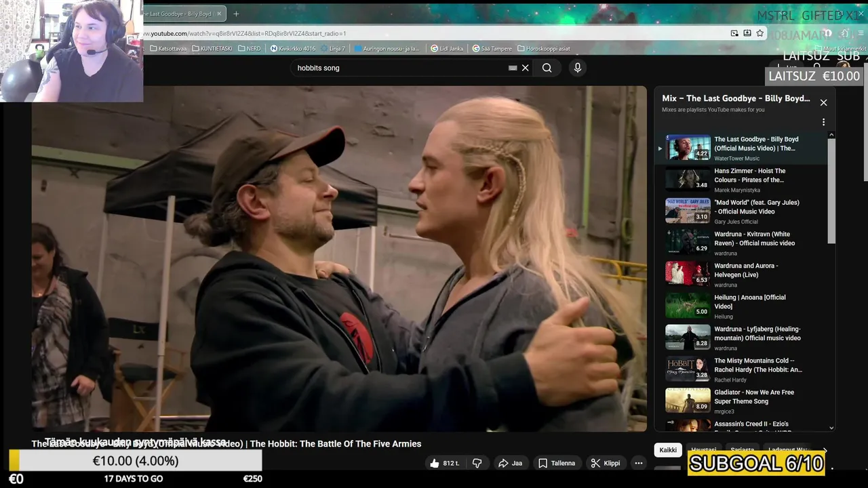Click "Mad World" (feat. Gary Jules) title text
The height and width of the screenshot is (488, 868).
point(757,207)
